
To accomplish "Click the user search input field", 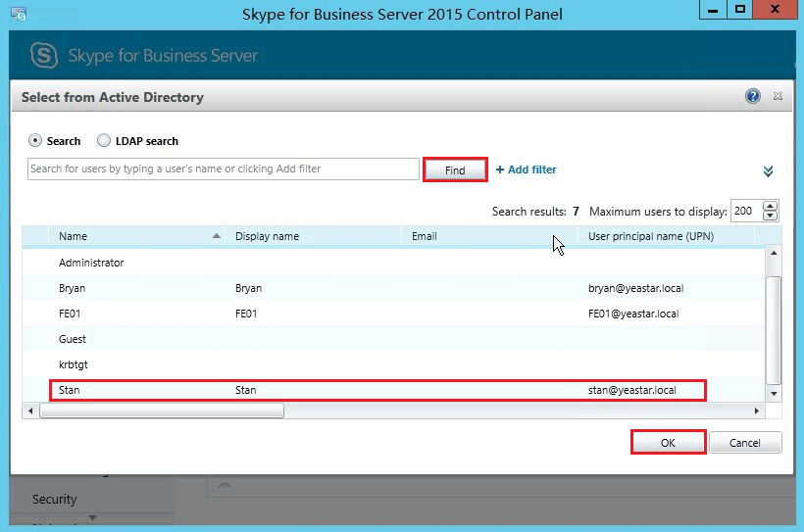I will tap(223, 169).
